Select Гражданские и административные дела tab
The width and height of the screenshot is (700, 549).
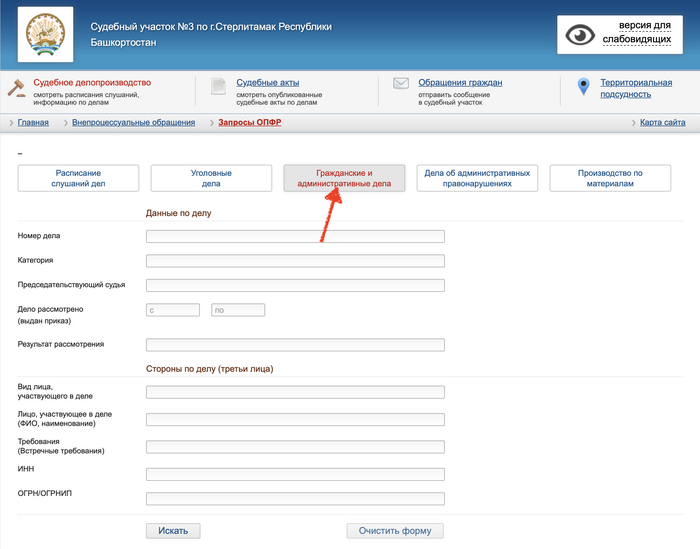(344, 178)
